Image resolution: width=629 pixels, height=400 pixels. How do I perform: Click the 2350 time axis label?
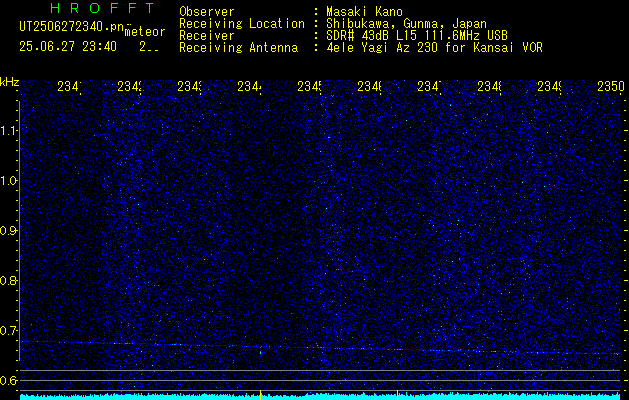click(611, 86)
